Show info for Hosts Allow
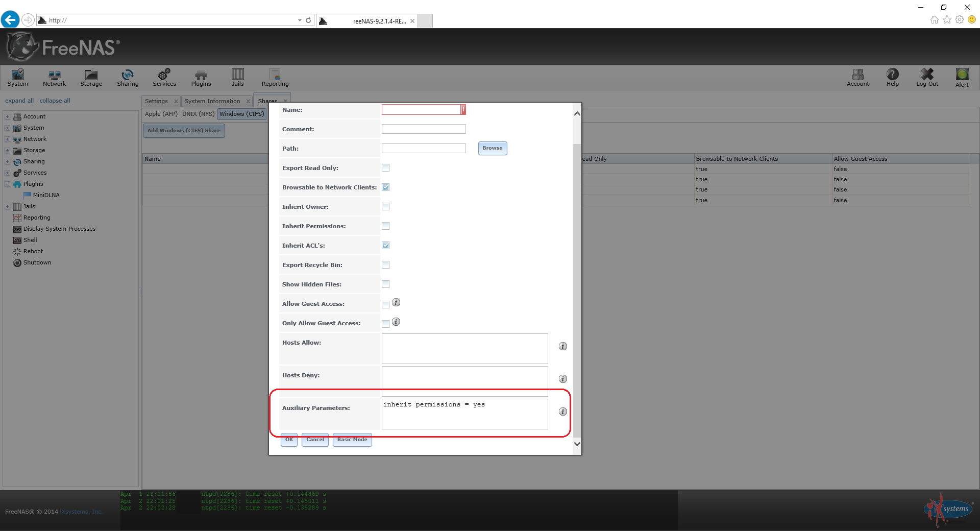 click(563, 346)
